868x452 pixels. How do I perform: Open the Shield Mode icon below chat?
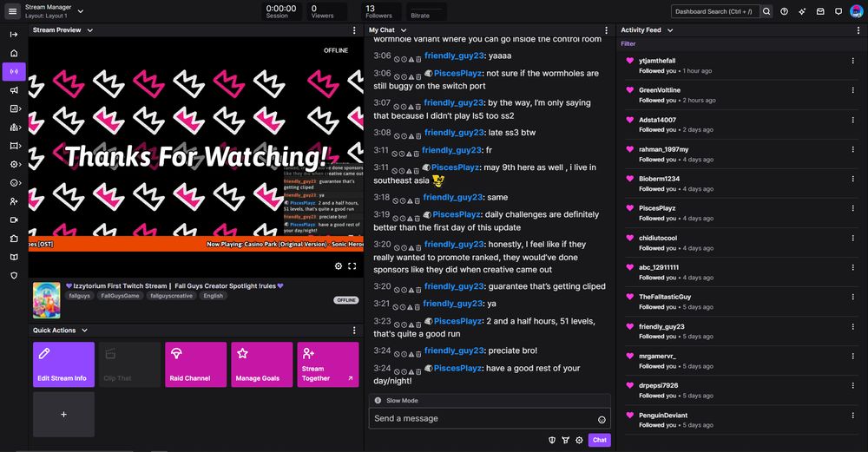point(552,441)
